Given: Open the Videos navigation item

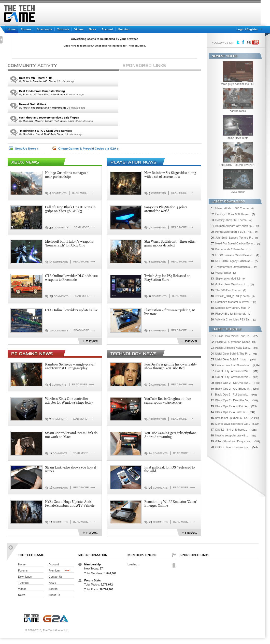Looking at the screenshot, I should pyautogui.click(x=79, y=30).
